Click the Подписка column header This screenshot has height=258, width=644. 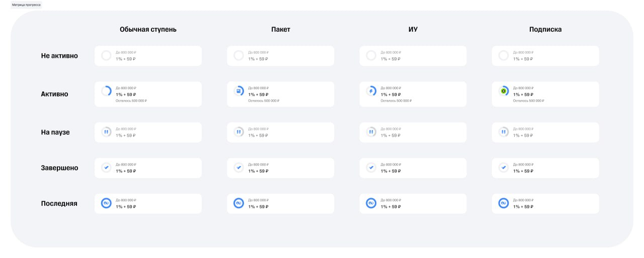click(545, 29)
